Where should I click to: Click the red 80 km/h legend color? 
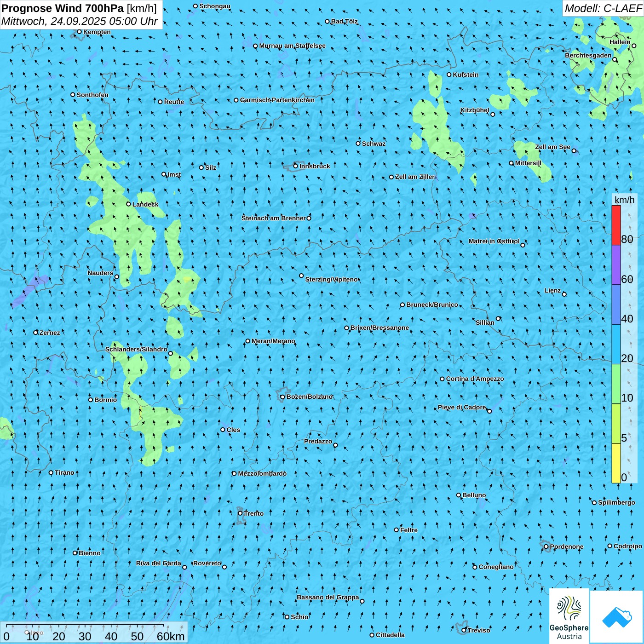(616, 225)
